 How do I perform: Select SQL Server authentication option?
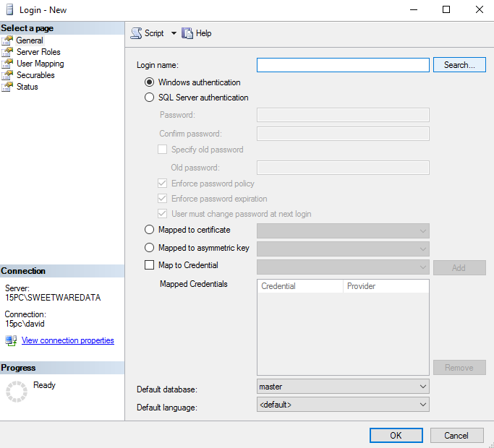click(x=149, y=98)
